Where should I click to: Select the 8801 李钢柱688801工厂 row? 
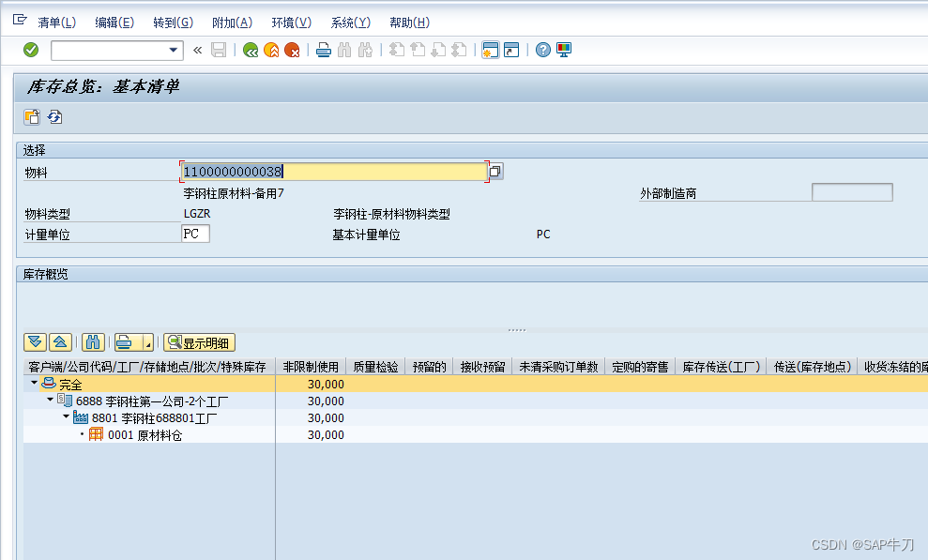click(475, 418)
